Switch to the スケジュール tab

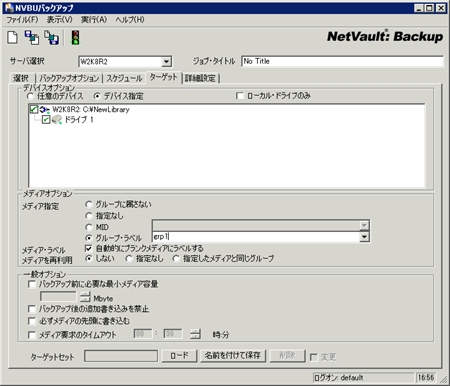pos(124,78)
